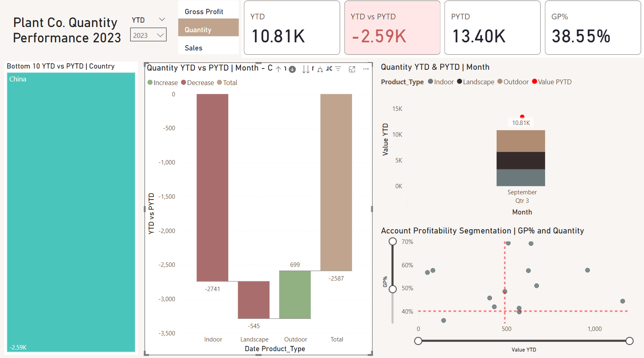This screenshot has width=644, height=358.
Task: Click the right Value YTD slider handle
Action: pos(629,341)
